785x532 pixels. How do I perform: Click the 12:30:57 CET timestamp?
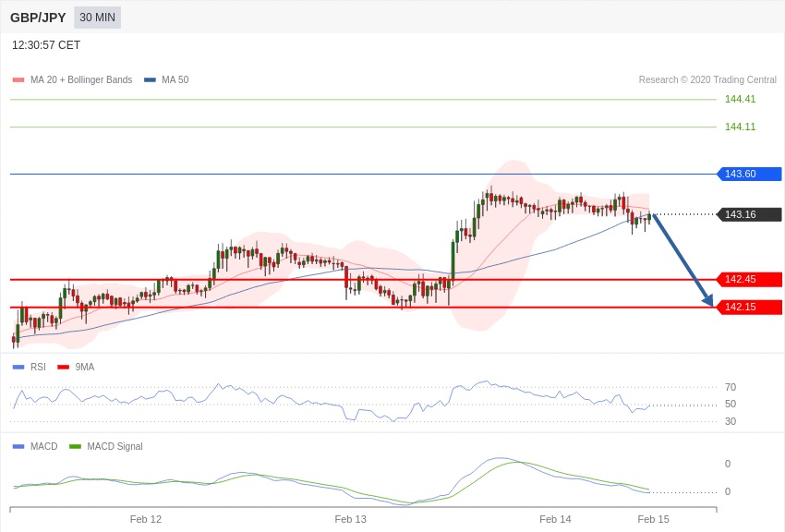click(x=46, y=45)
